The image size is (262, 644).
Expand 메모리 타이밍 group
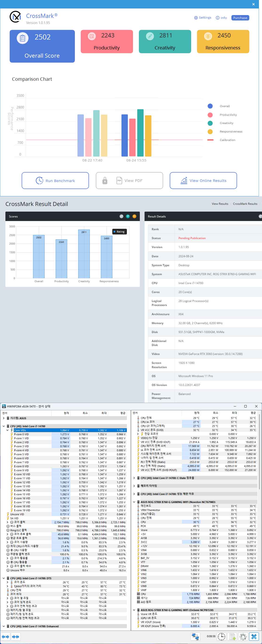click(x=134, y=486)
